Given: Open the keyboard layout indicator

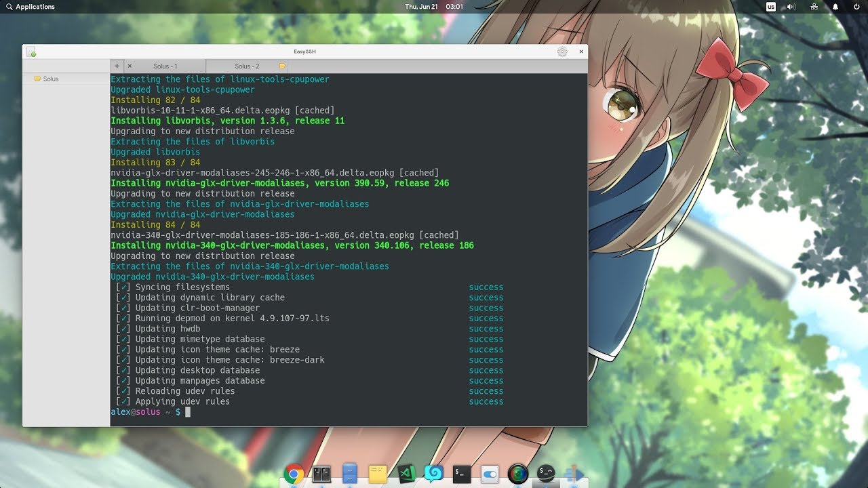Looking at the screenshot, I should [x=771, y=7].
